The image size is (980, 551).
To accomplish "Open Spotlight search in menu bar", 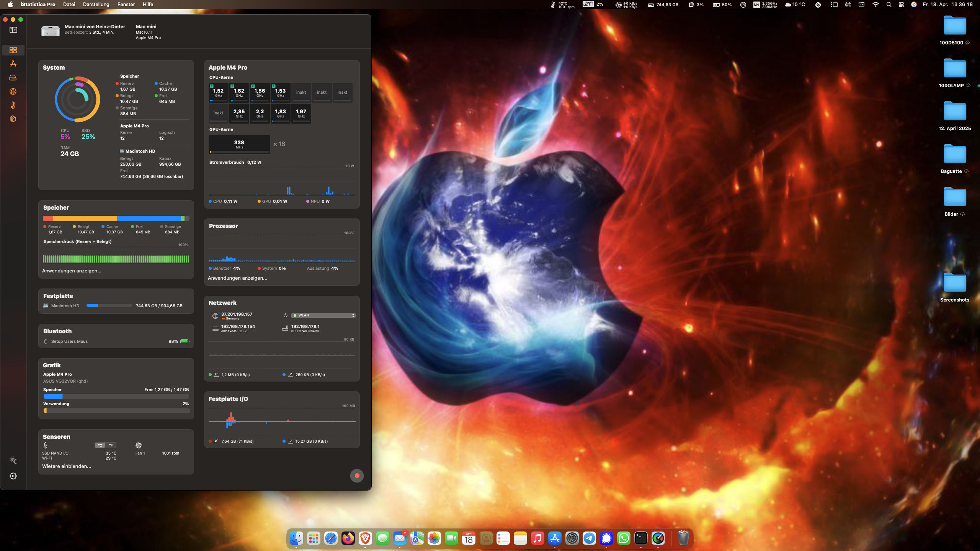I will tap(889, 5).
